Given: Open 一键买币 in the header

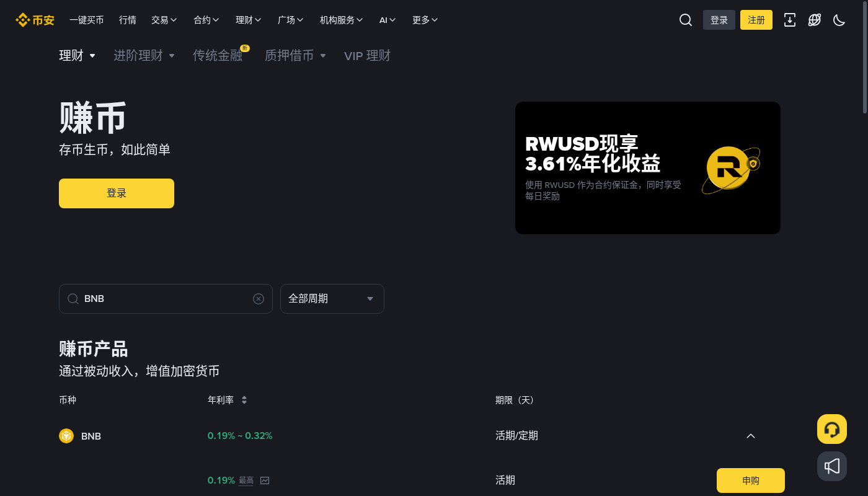Looking at the screenshot, I should (x=87, y=20).
